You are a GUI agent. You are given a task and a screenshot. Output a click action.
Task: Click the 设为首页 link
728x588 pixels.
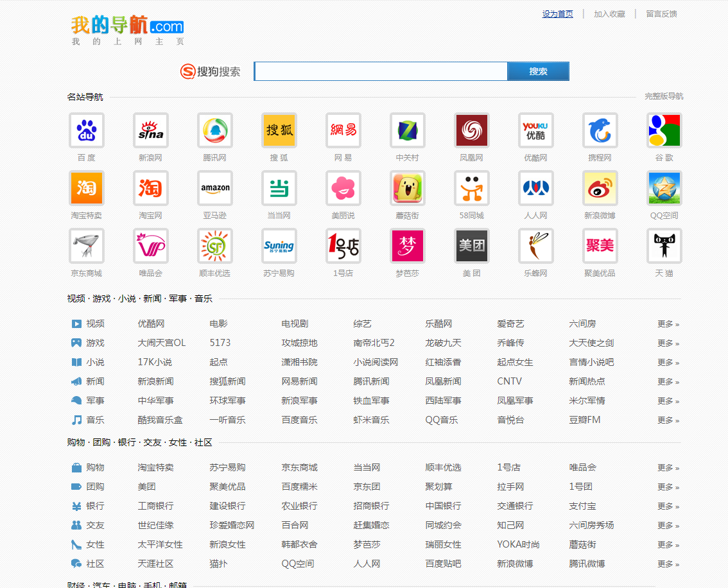[558, 14]
